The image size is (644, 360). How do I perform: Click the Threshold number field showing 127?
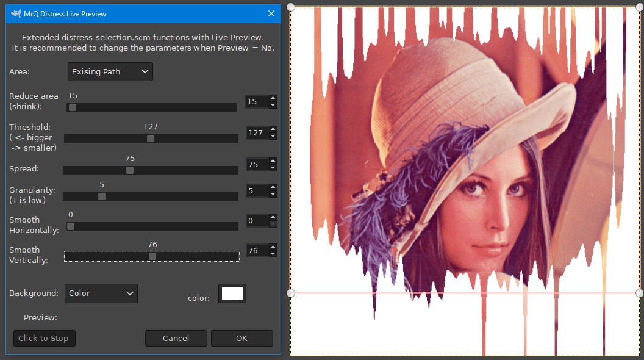pyautogui.click(x=257, y=133)
